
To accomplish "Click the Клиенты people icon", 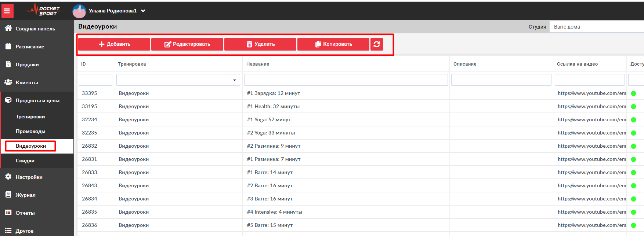I will [x=8, y=82].
